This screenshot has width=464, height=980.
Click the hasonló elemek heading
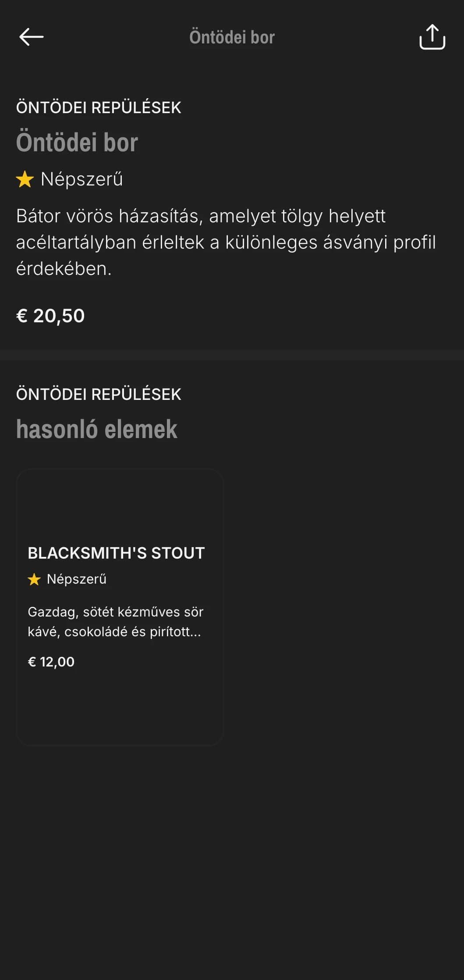97,429
